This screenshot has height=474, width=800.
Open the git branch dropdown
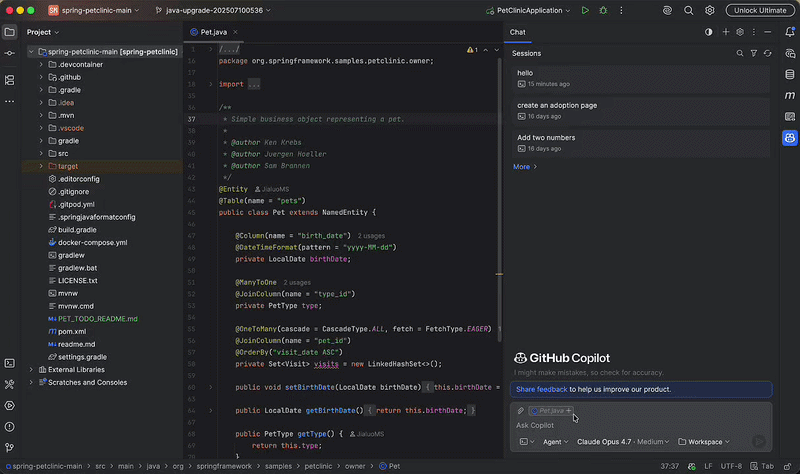[x=213, y=10]
